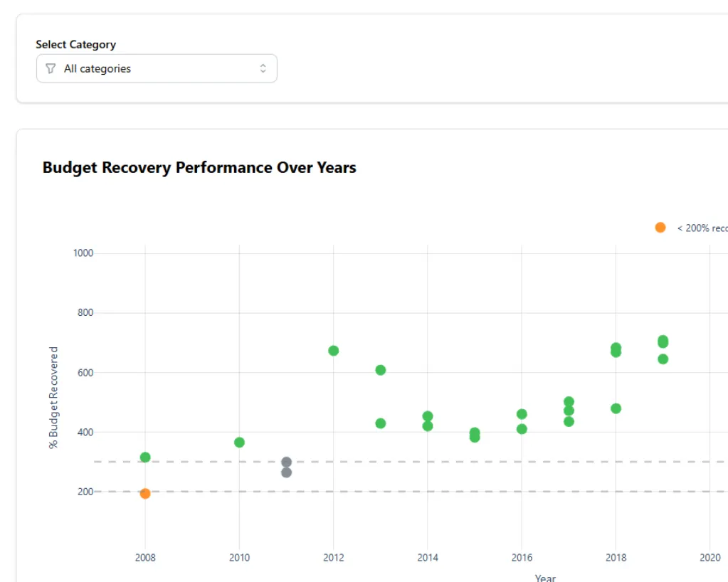Open the All categories dropdown

tap(157, 69)
